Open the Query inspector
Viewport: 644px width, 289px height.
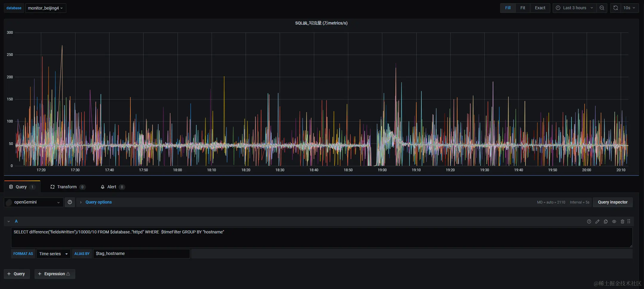(612, 202)
